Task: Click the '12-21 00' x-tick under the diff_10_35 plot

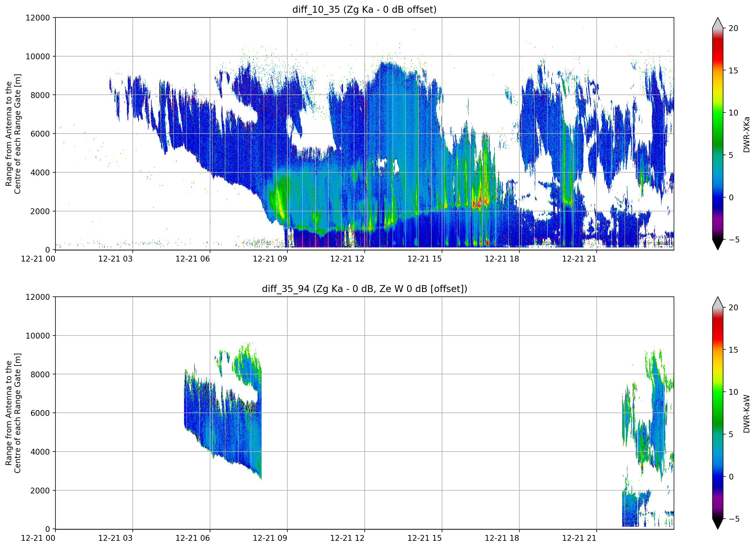Action: 38,259
